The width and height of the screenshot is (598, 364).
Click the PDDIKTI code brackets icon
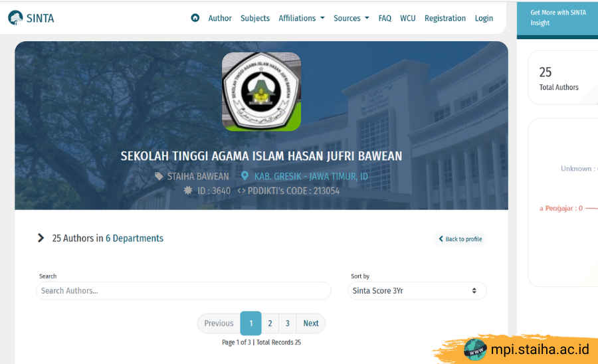tap(241, 191)
